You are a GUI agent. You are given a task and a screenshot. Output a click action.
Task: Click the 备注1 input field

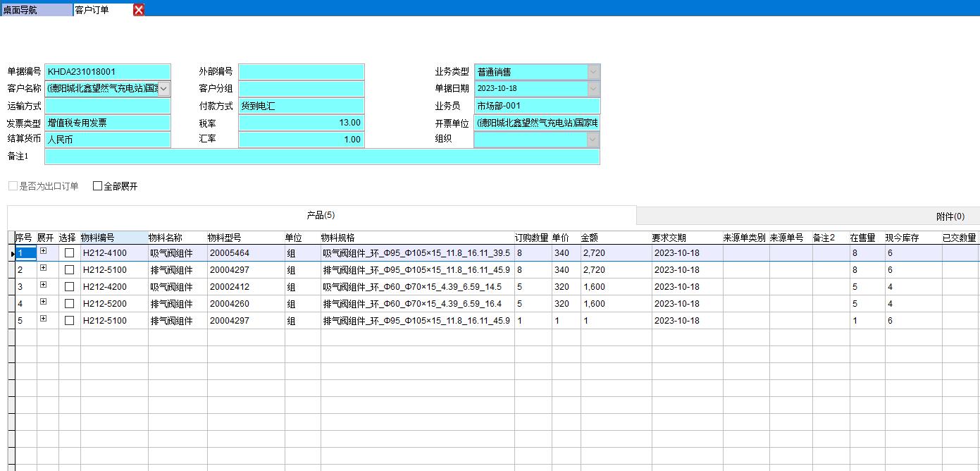tap(322, 157)
